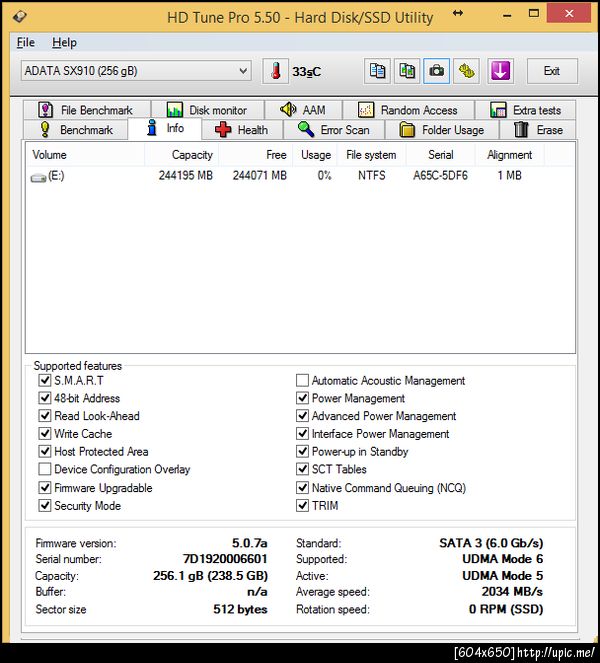Click the 2034 MB/s average speed value
The width and height of the screenshot is (600, 663).
[x=512, y=592]
